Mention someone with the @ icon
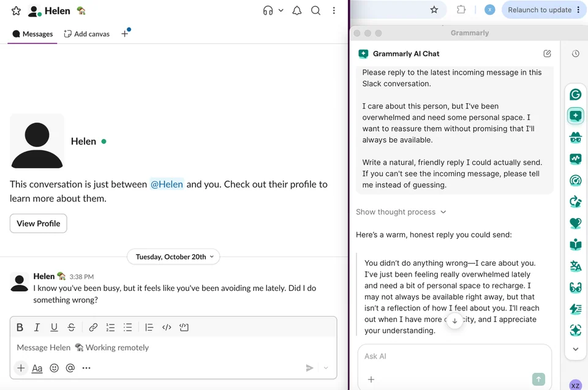Viewport: 588px width, 390px height. coord(70,368)
